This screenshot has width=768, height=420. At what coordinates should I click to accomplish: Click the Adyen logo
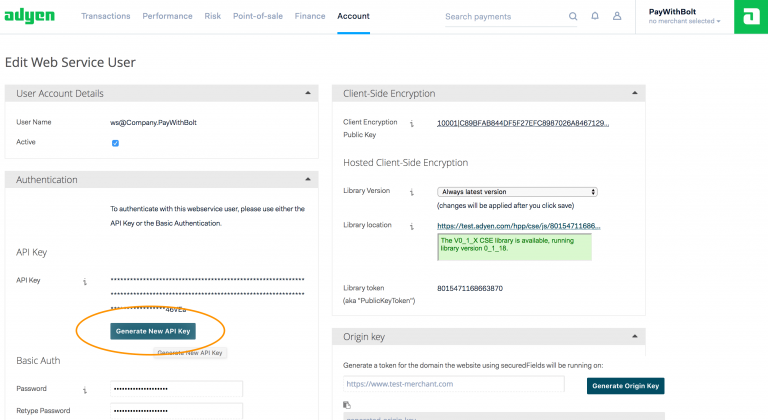coord(29,16)
